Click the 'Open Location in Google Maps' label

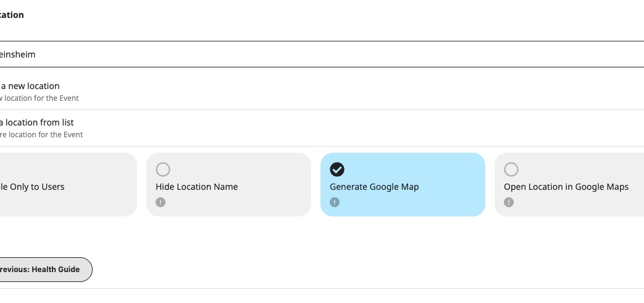566,187
